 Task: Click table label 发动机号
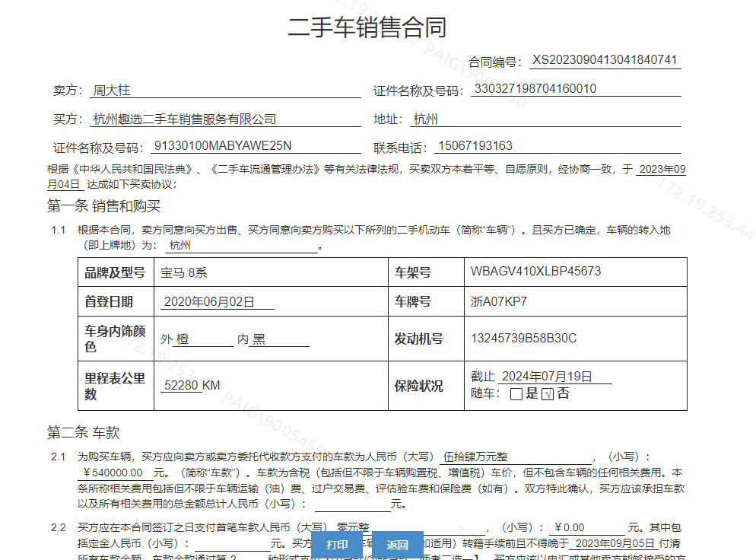pos(418,339)
